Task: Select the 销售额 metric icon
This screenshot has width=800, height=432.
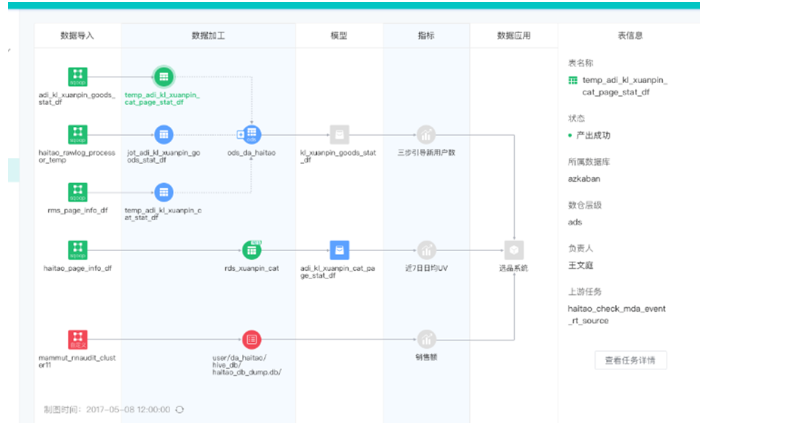Action: tap(426, 339)
